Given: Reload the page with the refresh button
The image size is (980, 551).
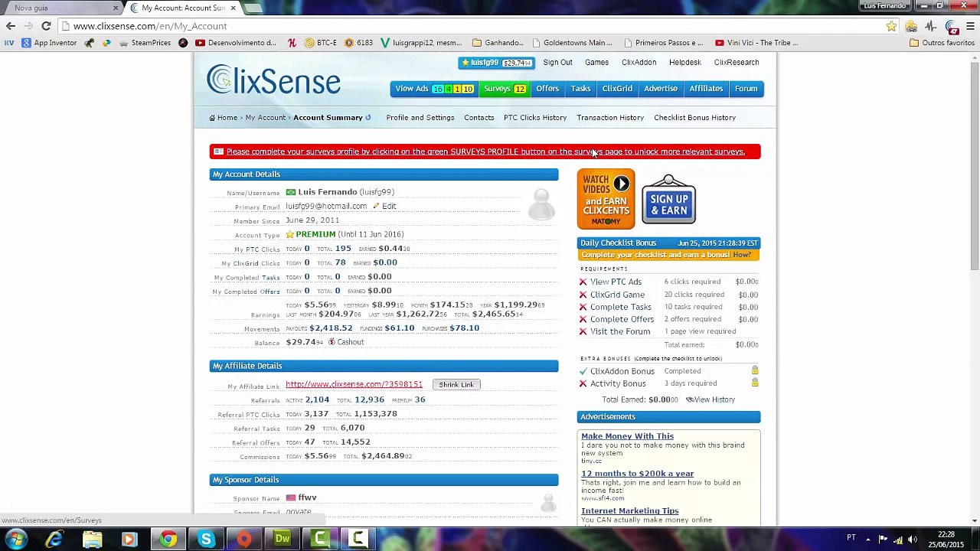Looking at the screenshot, I should (x=46, y=26).
